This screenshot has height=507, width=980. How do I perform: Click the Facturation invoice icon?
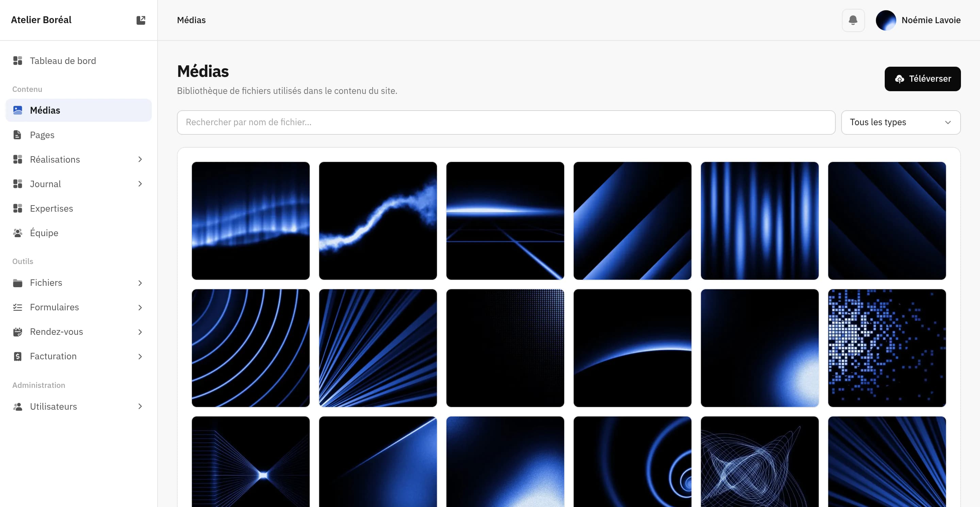[17, 356]
